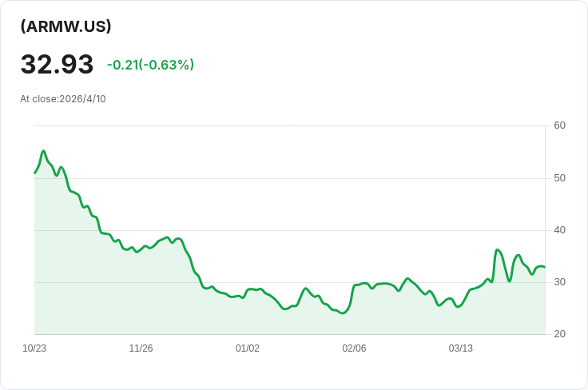588x390 pixels.
Task: Click the 60 y-axis label
Action: click(559, 125)
